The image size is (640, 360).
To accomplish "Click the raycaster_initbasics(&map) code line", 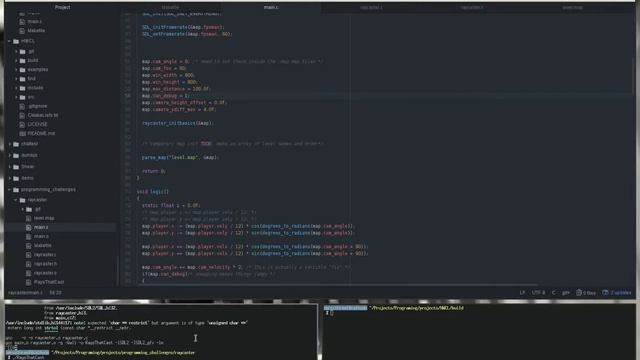I will 178,123.
